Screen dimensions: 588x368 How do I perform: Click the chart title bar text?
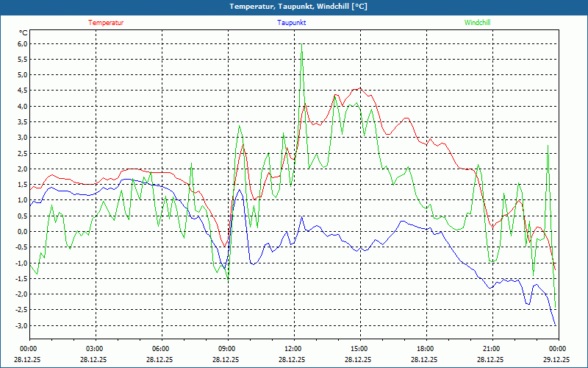294,7
